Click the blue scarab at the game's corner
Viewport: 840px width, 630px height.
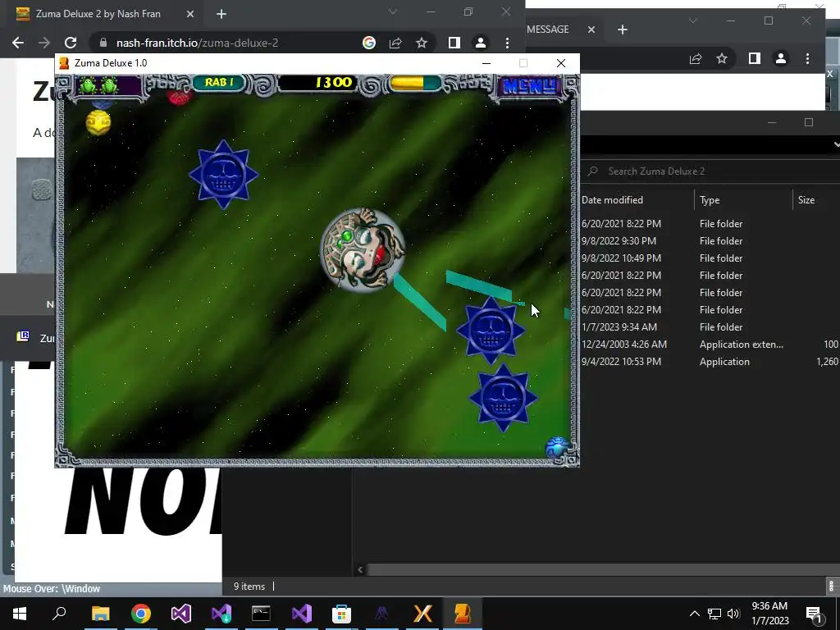click(557, 448)
